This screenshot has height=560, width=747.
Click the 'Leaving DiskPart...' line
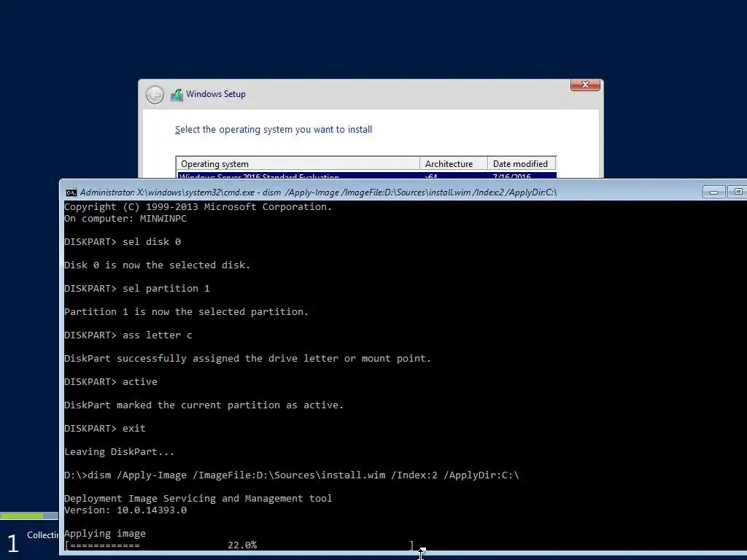point(119,452)
